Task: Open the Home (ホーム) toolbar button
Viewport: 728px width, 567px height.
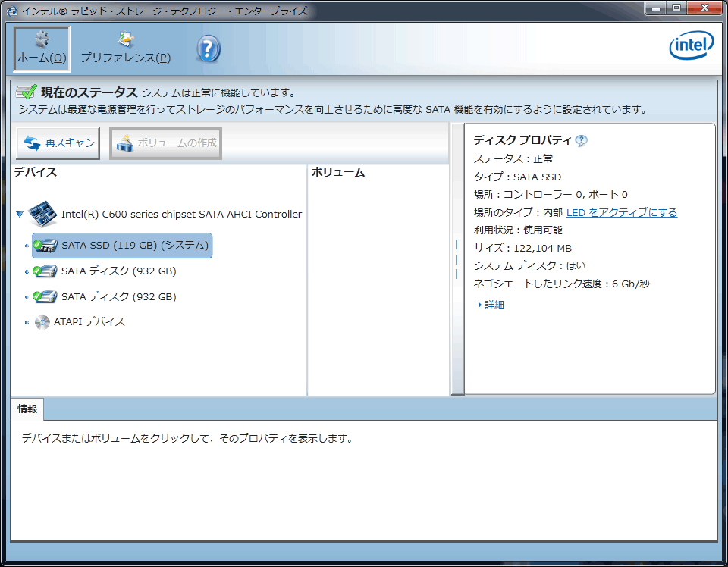Action: tap(42, 49)
